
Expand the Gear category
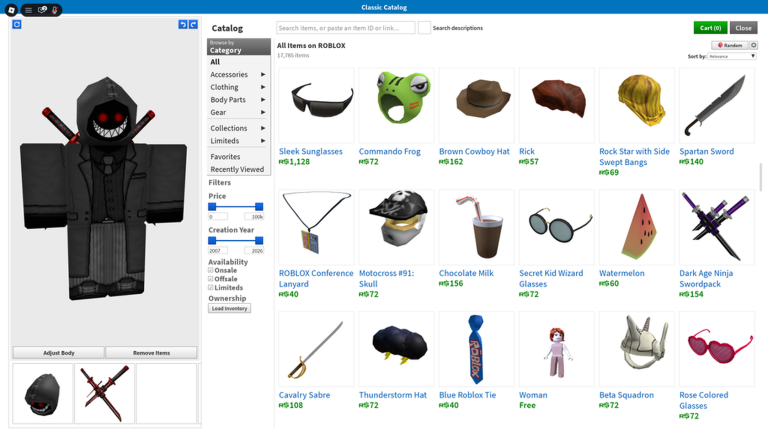point(238,113)
